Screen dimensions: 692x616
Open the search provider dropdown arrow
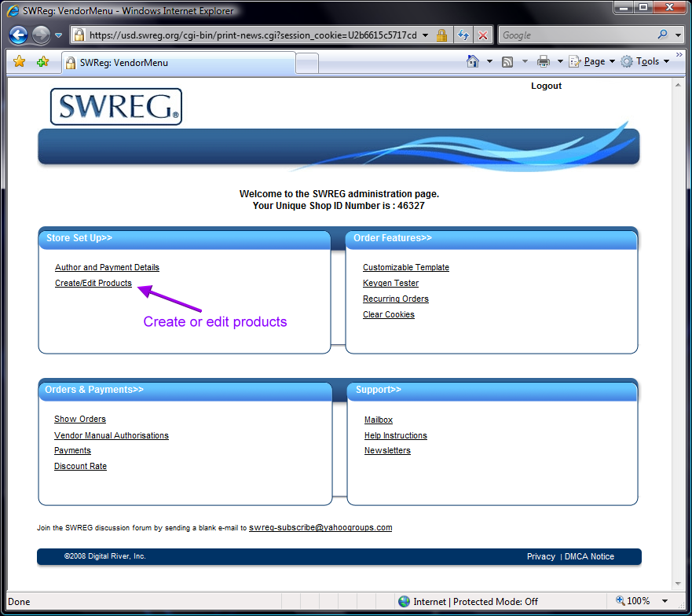[679, 35]
